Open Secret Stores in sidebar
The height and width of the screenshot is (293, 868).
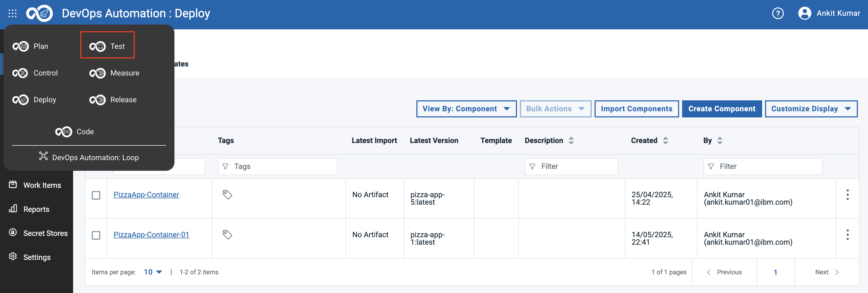click(38, 233)
